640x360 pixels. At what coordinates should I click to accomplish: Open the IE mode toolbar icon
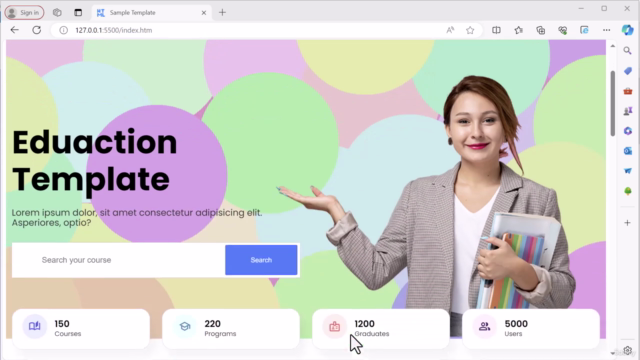(x=584, y=30)
